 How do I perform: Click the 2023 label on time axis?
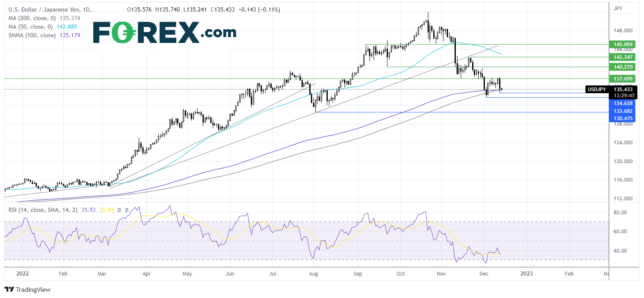click(527, 273)
